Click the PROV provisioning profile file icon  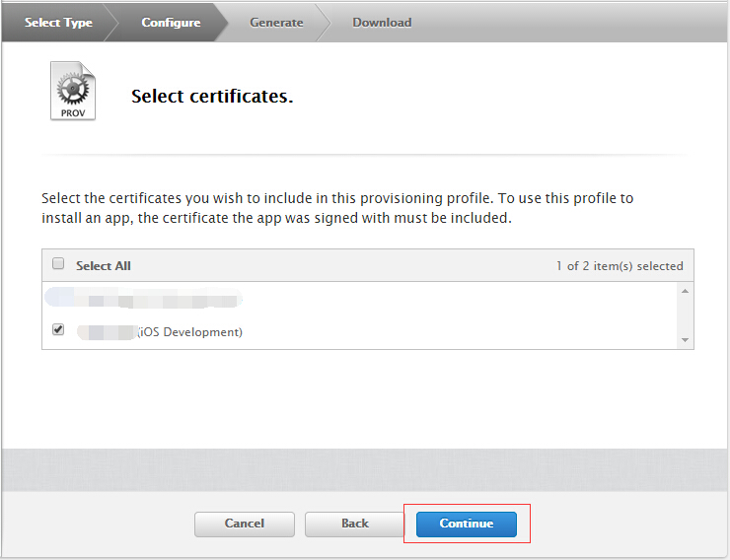pyautogui.click(x=73, y=91)
